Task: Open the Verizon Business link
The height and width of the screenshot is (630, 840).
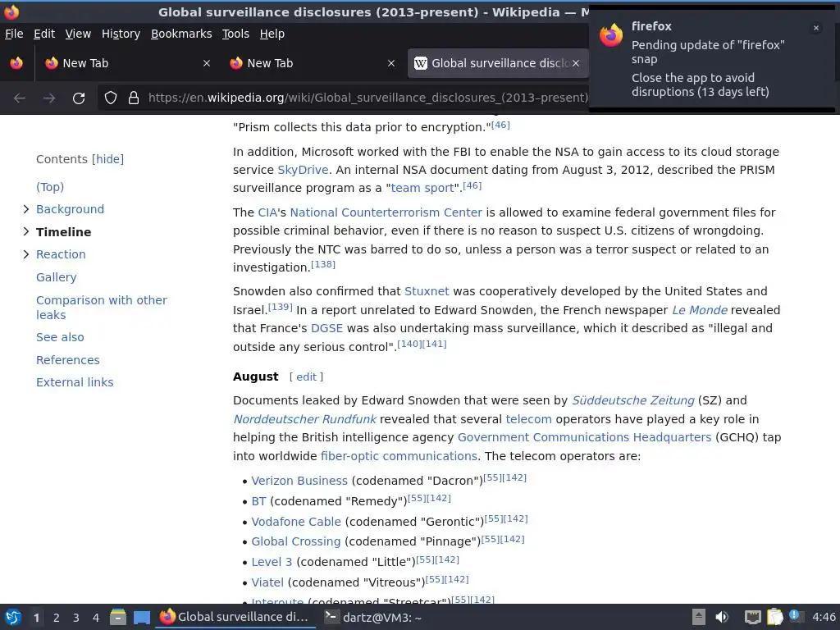Action: (x=299, y=481)
